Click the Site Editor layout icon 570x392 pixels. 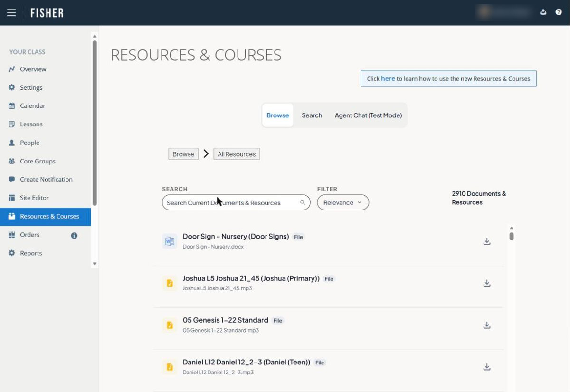tap(12, 198)
